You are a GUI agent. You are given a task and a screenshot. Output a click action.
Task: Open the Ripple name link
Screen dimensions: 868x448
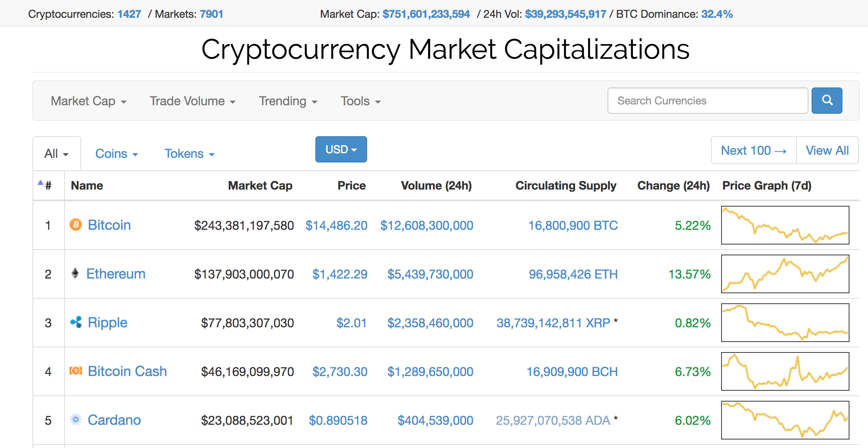tap(107, 322)
